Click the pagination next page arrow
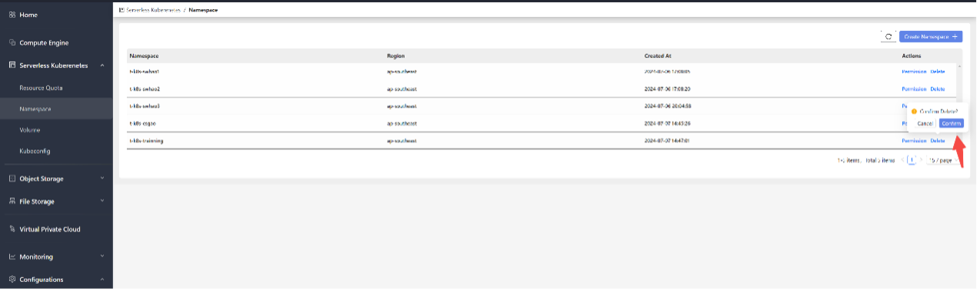This screenshot has width=980, height=291. coord(922,160)
